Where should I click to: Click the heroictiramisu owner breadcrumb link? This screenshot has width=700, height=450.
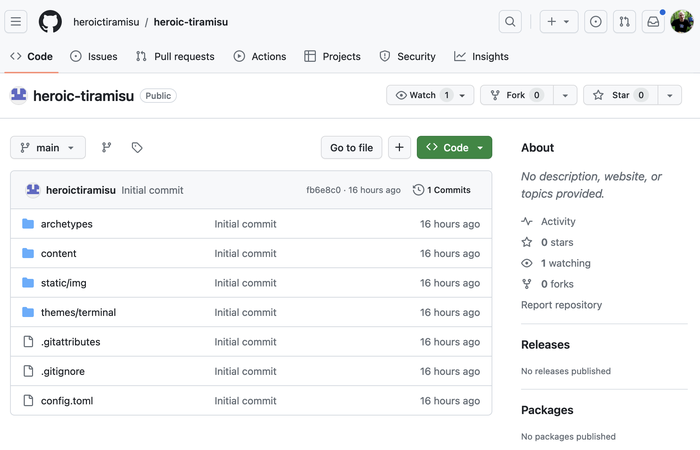click(x=106, y=22)
